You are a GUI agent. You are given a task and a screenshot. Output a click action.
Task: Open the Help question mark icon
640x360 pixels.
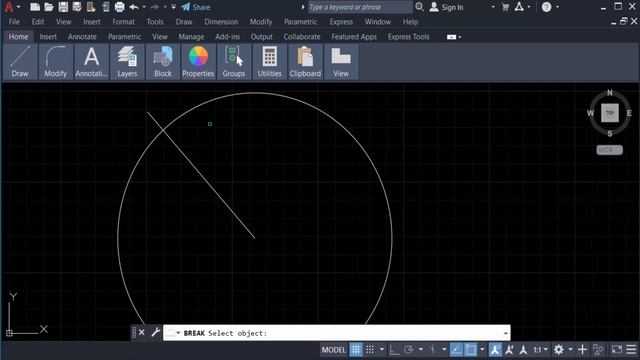(x=547, y=7)
